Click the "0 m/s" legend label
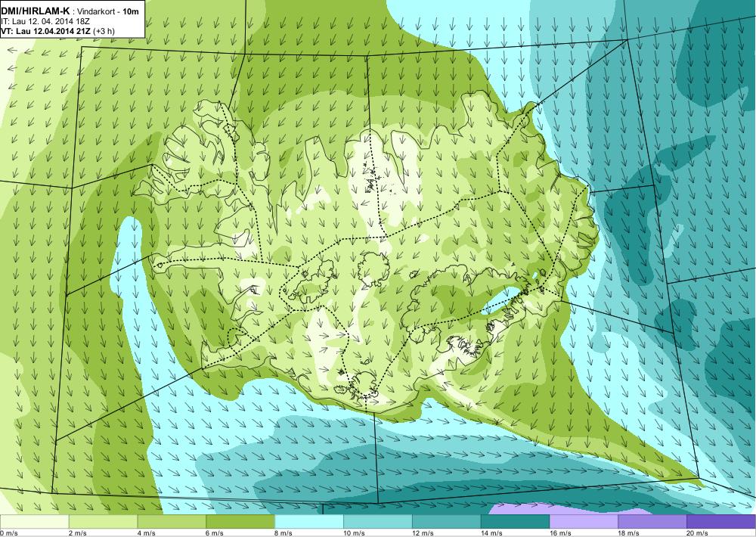Screen dimensions: 756x537 [x=8, y=533]
